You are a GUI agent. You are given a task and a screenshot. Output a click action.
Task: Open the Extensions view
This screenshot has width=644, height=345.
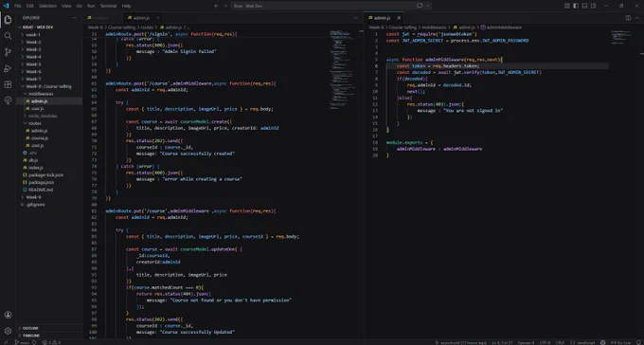point(8,84)
